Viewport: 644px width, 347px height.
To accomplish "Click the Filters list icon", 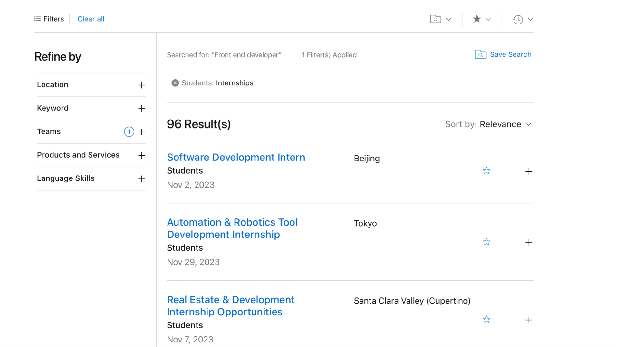I will point(37,19).
